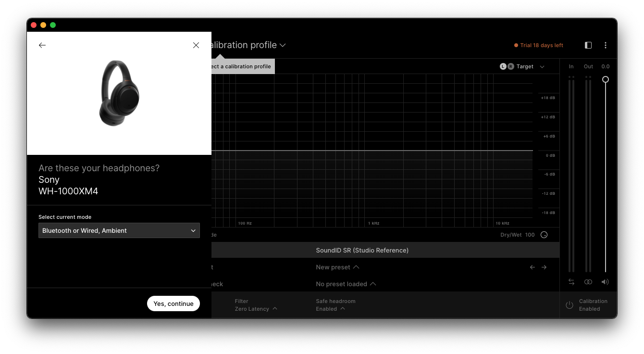Screen dimensions: 644x354
Task: Open the Select current mode dropdown
Action: tap(119, 230)
